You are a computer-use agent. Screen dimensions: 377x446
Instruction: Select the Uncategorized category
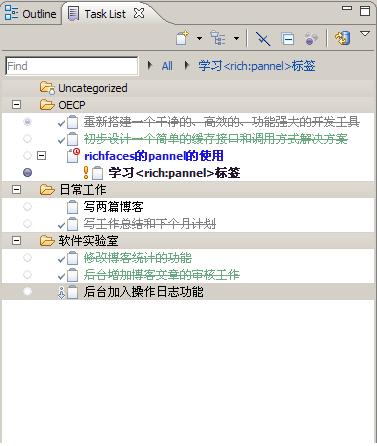point(93,88)
